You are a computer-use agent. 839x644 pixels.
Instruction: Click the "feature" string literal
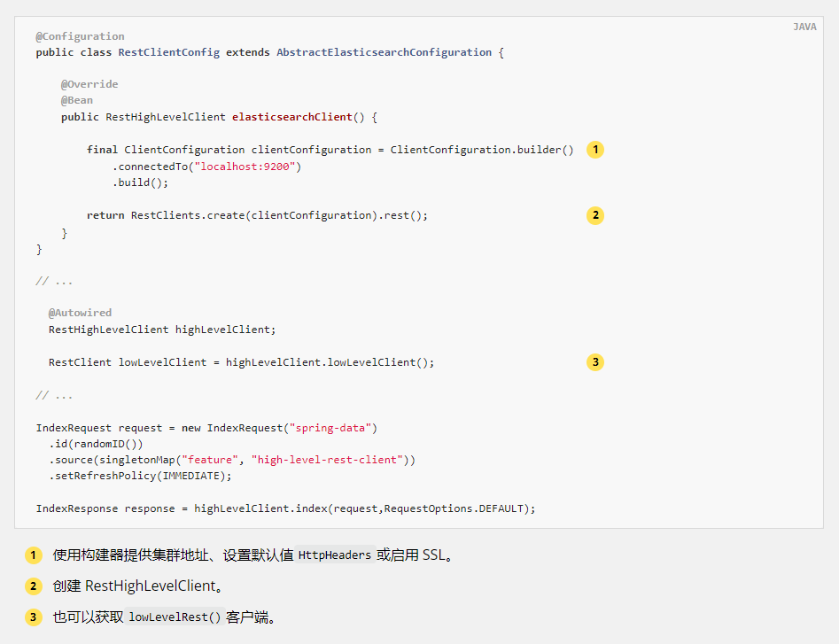210,460
